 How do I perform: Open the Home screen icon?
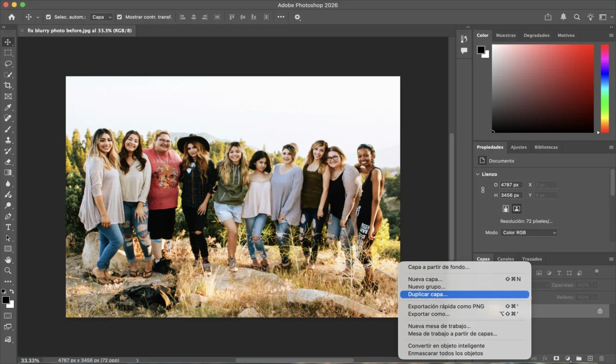(12, 17)
